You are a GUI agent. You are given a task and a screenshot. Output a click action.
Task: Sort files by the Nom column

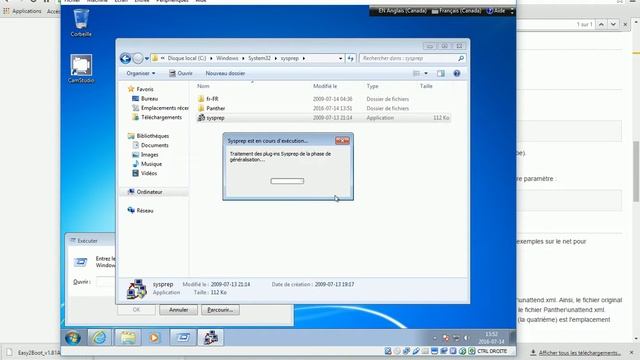203,86
